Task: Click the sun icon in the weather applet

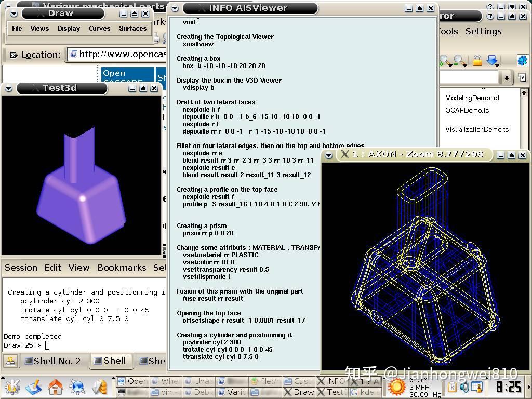Action: [397, 387]
